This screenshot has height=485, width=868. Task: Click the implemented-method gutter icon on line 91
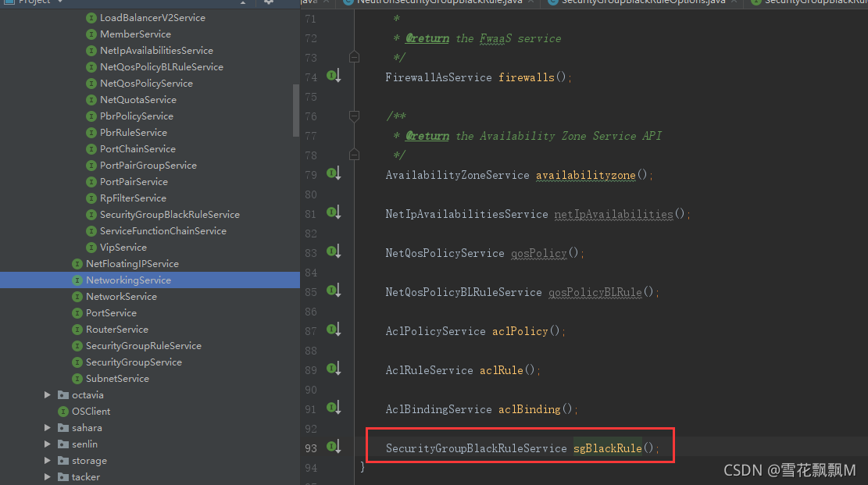click(x=334, y=408)
